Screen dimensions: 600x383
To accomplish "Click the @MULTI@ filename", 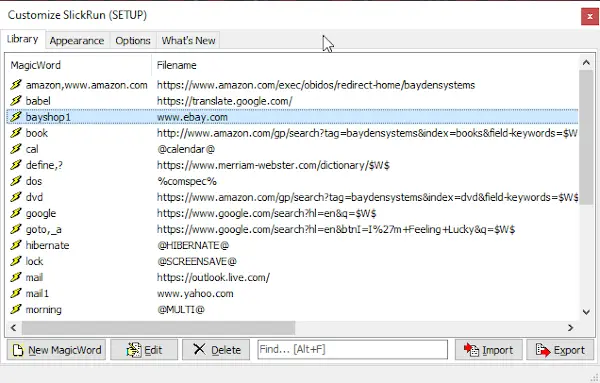I will (181, 310).
